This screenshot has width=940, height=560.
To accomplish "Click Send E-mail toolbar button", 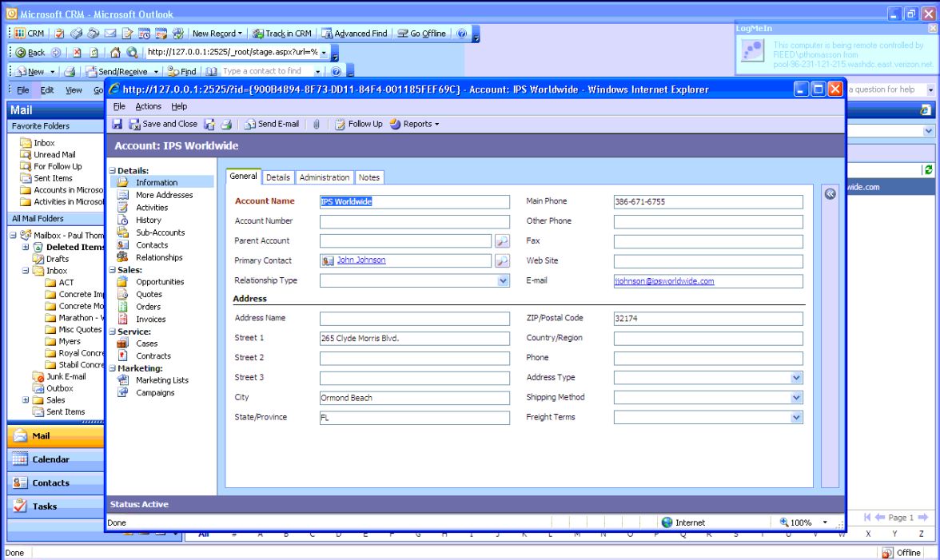I will (x=272, y=124).
